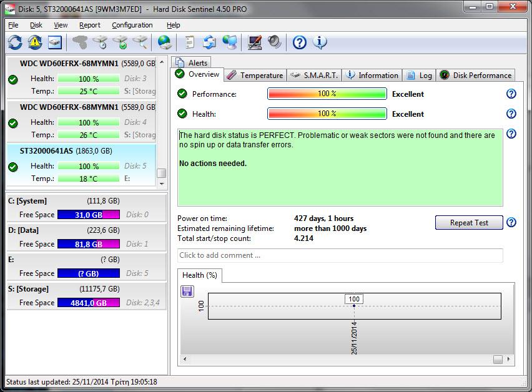532x392 pixels.
Task: Open the Log tab
Action: [x=420, y=76]
